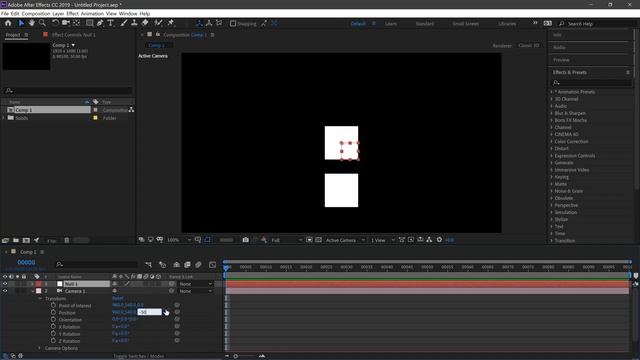Screen dimensions: 640x360
Task: Take a snapshot with the camera icon
Action: coord(245,240)
